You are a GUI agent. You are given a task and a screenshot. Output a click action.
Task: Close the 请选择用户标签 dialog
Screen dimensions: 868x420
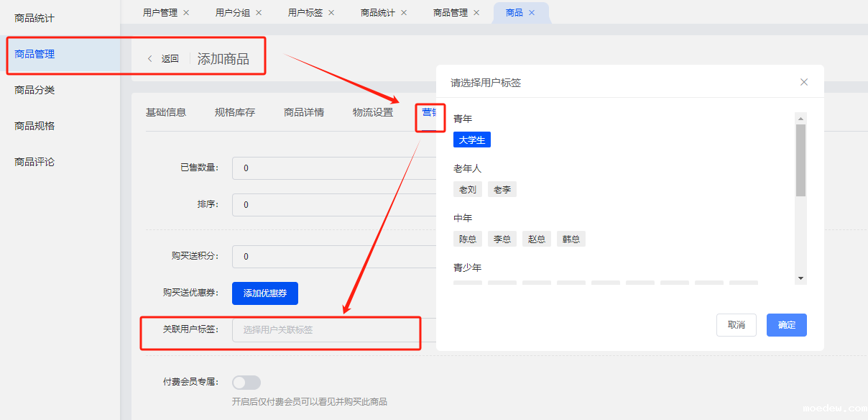click(x=804, y=82)
